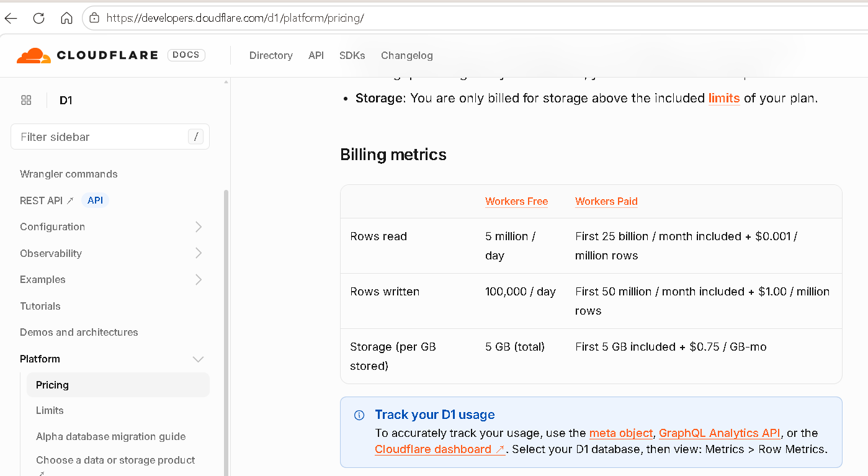Open the Workers Free plan link

(x=517, y=201)
